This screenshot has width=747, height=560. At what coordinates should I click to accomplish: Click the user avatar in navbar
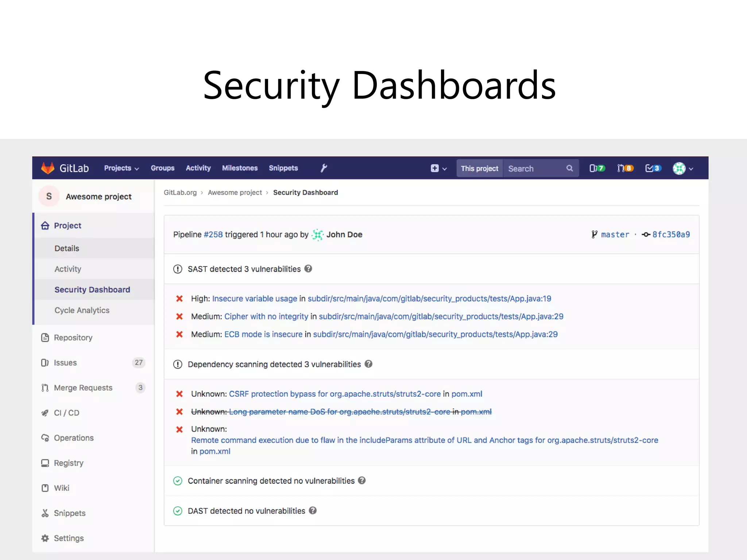pyautogui.click(x=679, y=168)
